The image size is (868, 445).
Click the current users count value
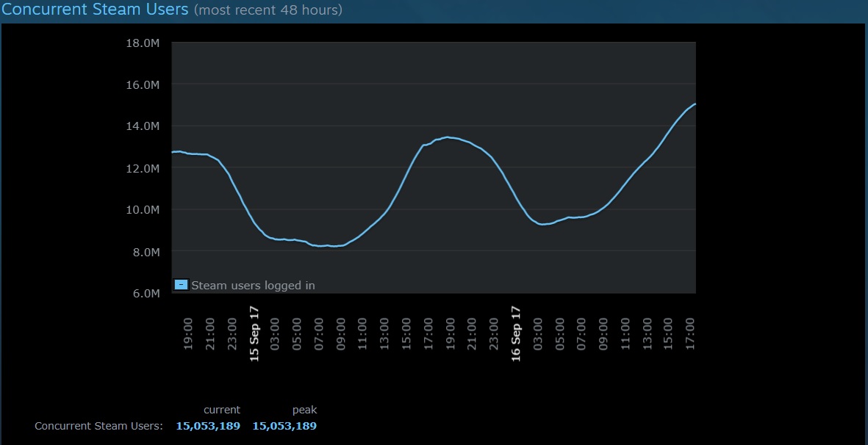point(208,426)
